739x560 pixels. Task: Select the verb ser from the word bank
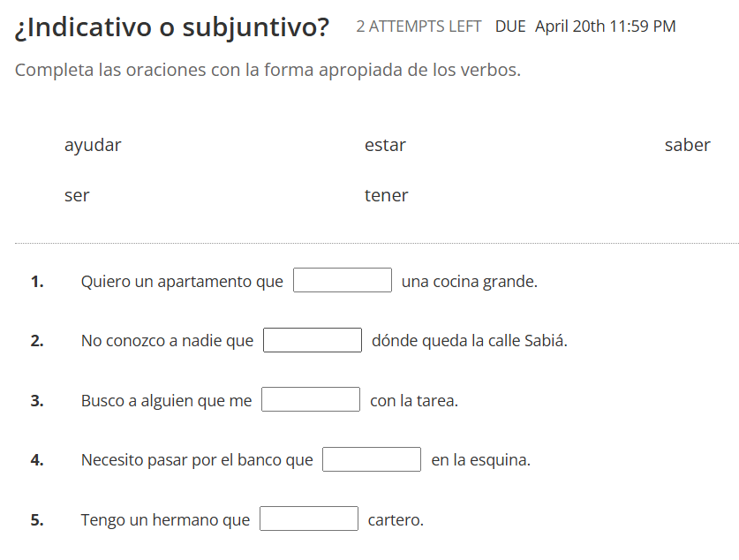77,195
